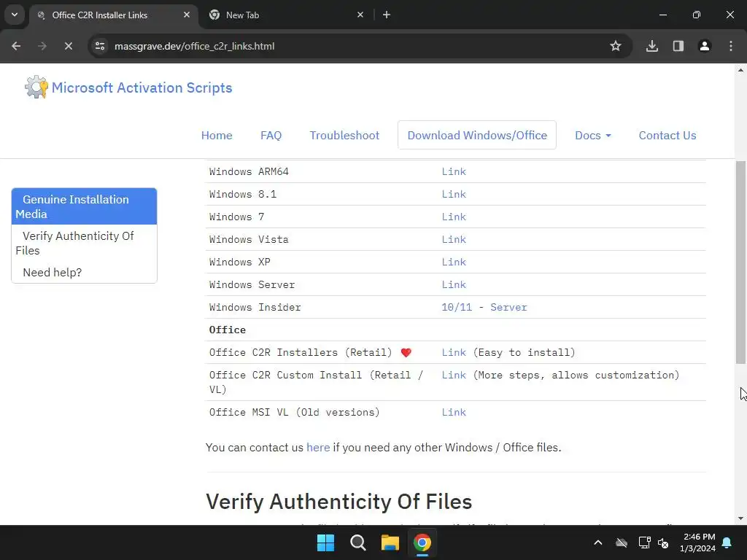The image size is (747, 560).
Task: Open the notification bell icon
Action: tap(727, 542)
